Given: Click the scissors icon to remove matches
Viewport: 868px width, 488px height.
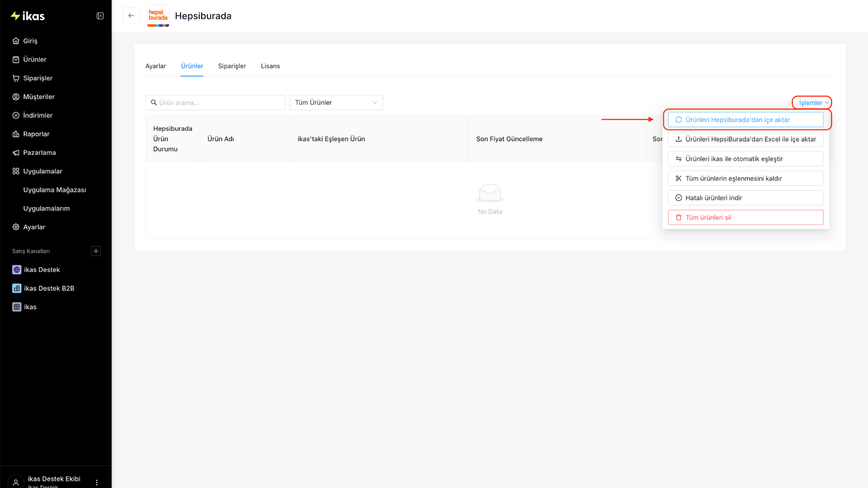Looking at the screenshot, I should point(679,178).
